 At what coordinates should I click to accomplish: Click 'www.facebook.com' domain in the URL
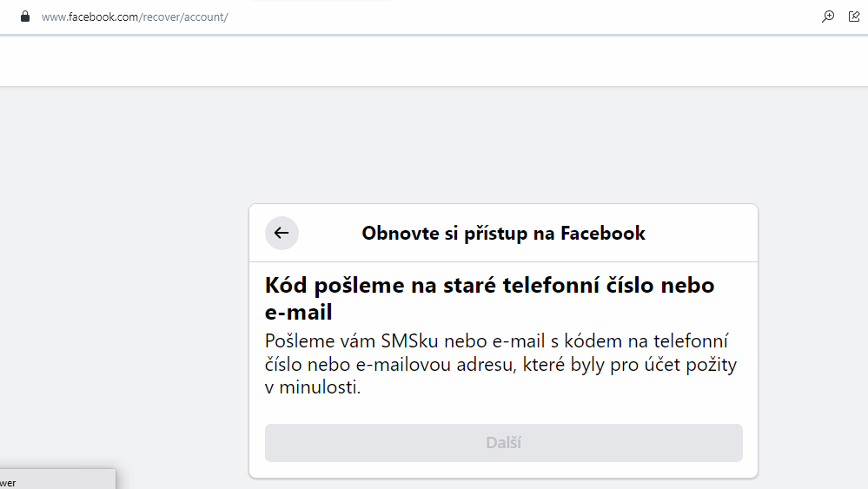(x=89, y=17)
